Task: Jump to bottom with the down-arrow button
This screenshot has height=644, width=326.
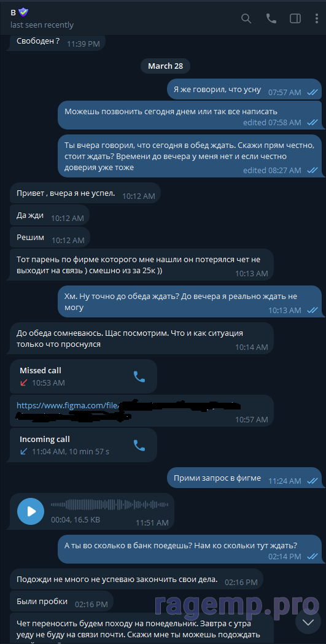Action: click(x=308, y=622)
